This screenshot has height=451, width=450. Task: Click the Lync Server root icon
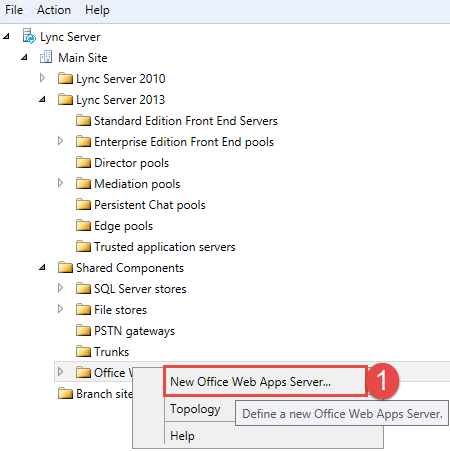29,36
